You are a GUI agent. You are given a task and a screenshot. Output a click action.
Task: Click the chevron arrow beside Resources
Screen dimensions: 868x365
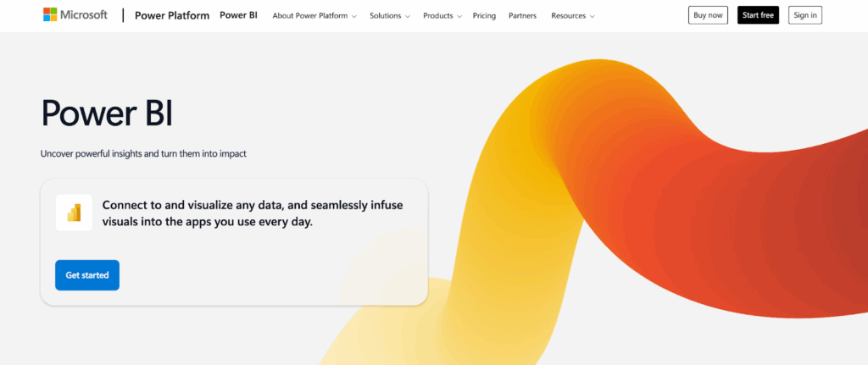coord(592,16)
